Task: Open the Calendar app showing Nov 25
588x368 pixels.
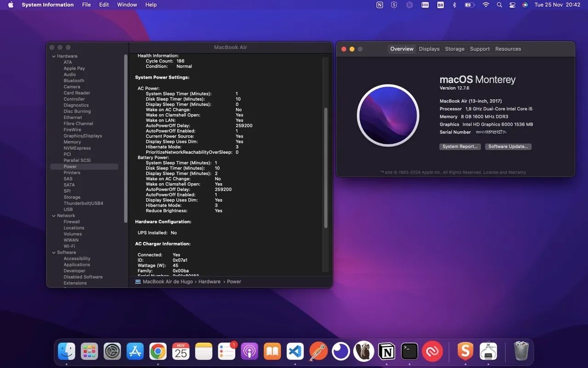Action: (x=181, y=351)
